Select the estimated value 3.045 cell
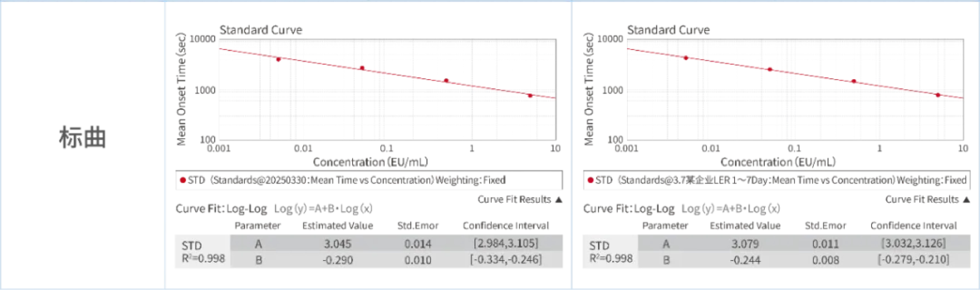 (337, 244)
